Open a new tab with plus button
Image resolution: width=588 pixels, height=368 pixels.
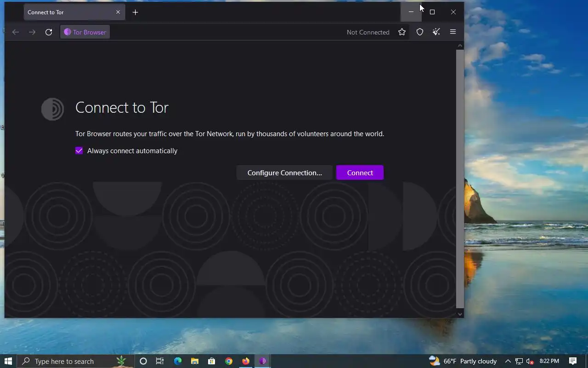[135, 12]
